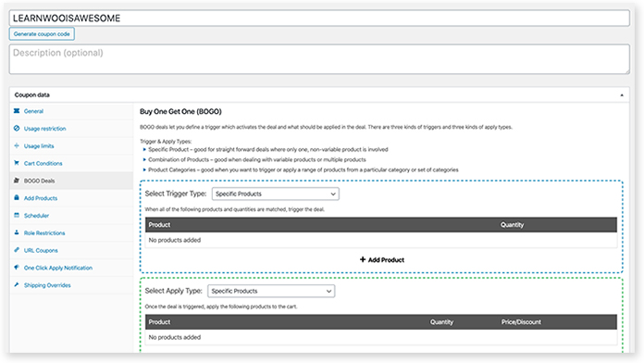
Task: Open the Select Apply Type dropdown
Action: (271, 291)
